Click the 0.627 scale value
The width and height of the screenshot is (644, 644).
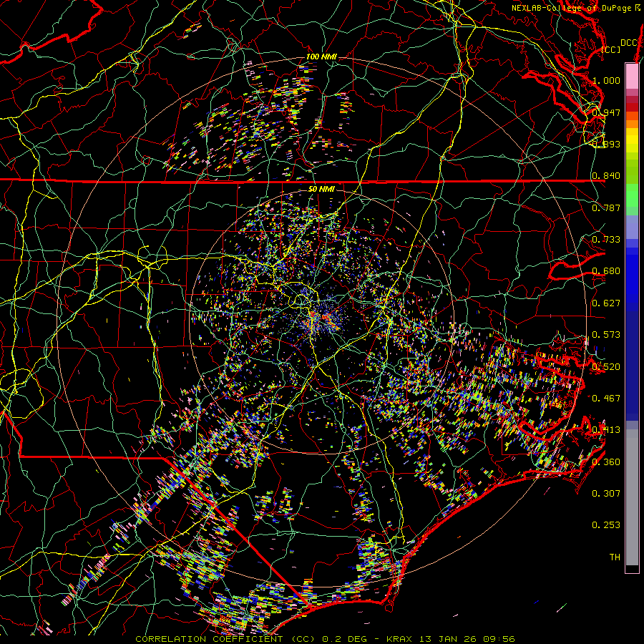pos(606,303)
